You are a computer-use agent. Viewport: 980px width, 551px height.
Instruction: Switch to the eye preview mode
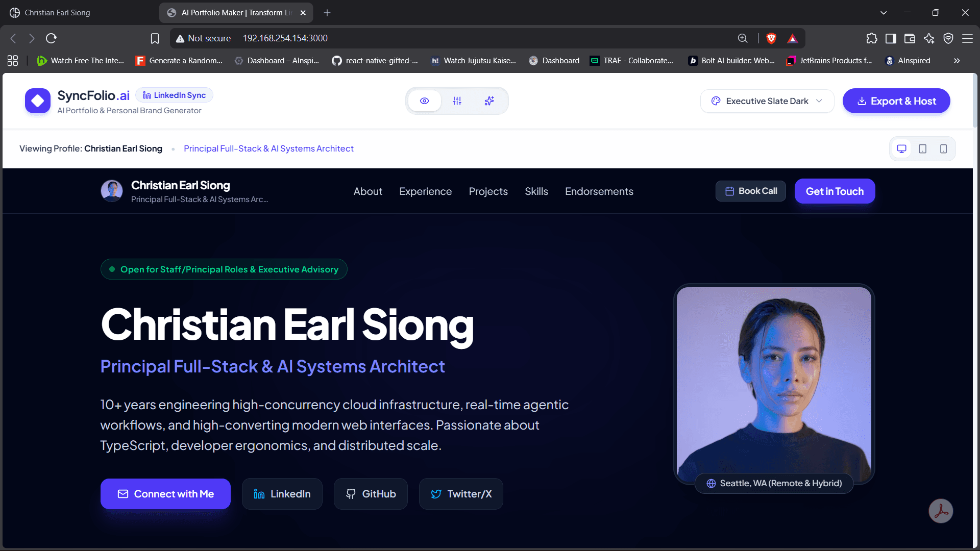click(x=425, y=101)
